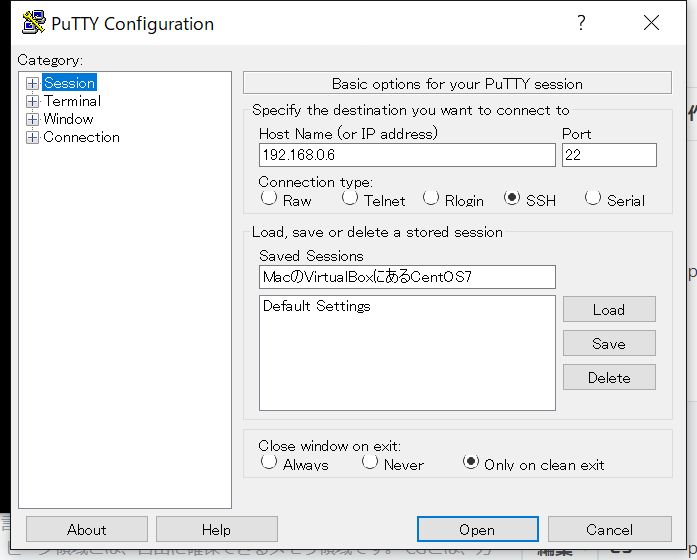Set close window on exit to Always
The image size is (697, 560).
[x=268, y=462]
